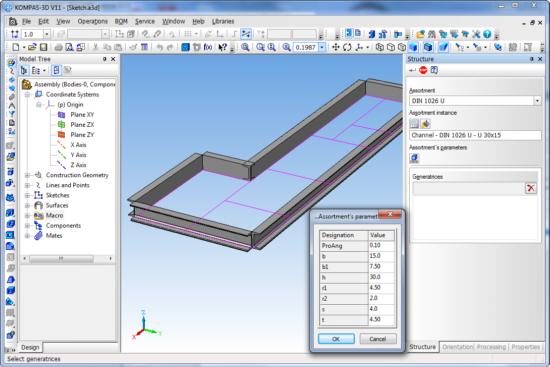Open the Edit menu

[x=43, y=21]
